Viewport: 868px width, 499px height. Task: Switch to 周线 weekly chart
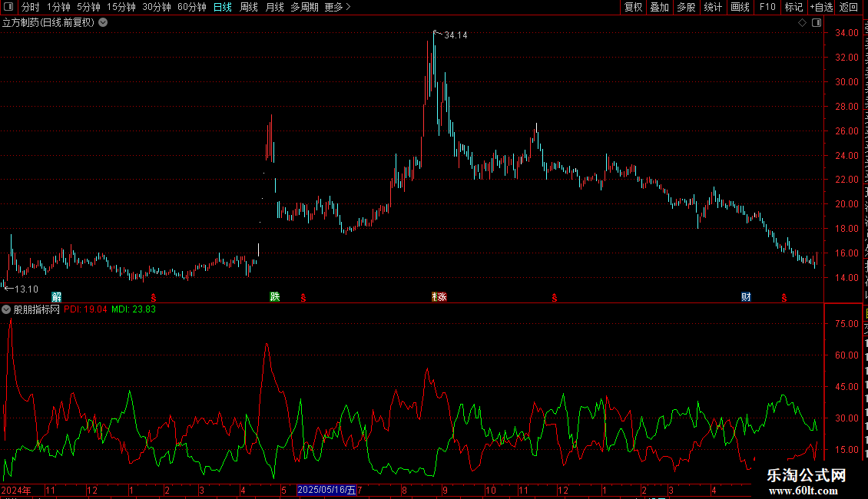pos(249,7)
